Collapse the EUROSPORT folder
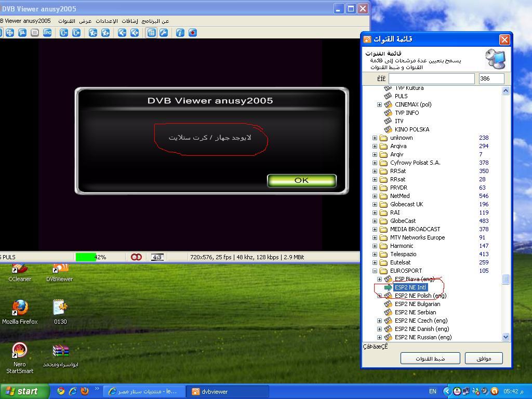 [375, 271]
